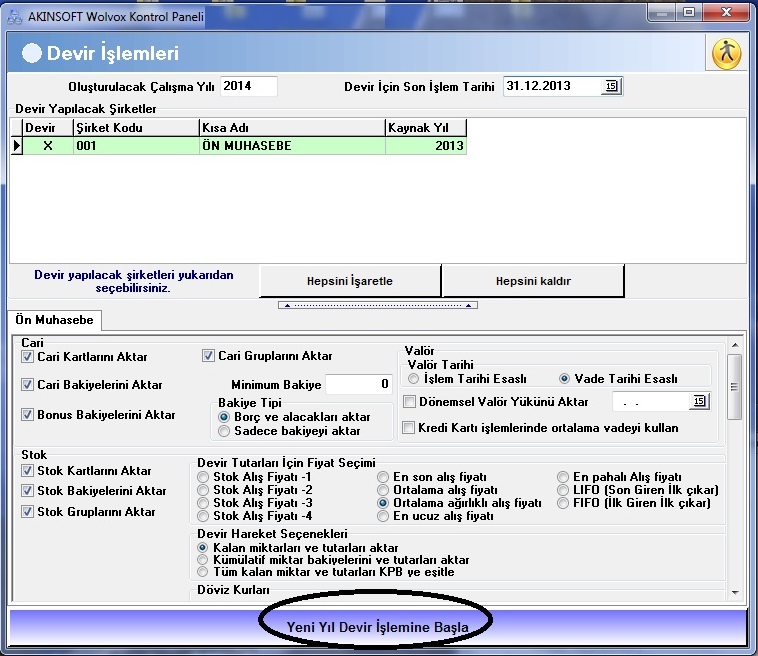Click the Oluşturulacak Çalışma Yılı field
The height and width of the screenshot is (656, 758).
click(x=248, y=86)
